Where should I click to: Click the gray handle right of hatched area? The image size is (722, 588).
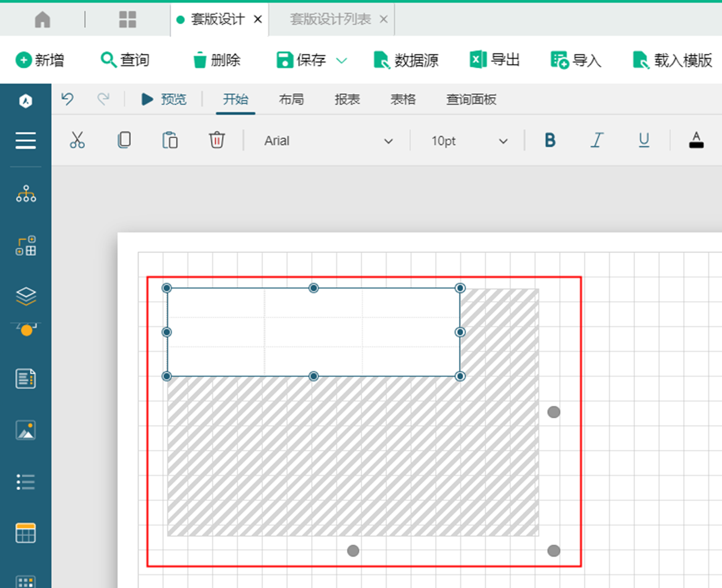click(x=554, y=412)
